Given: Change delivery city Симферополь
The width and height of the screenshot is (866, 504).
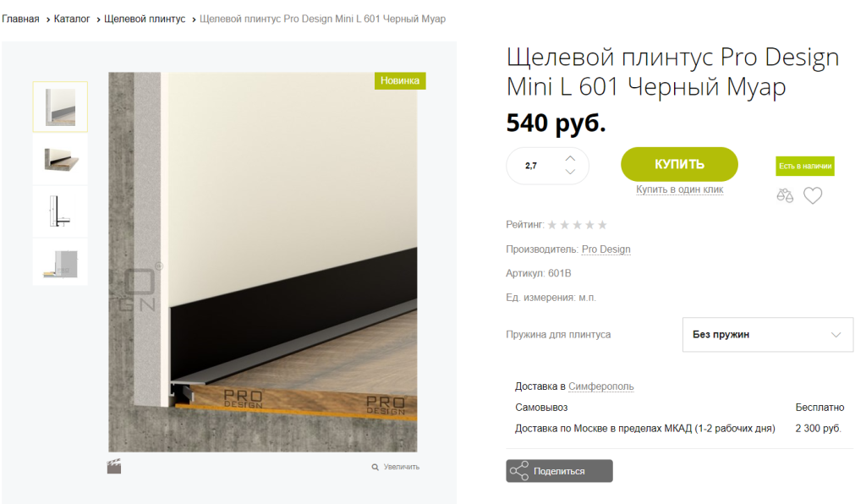Looking at the screenshot, I should click(x=601, y=386).
